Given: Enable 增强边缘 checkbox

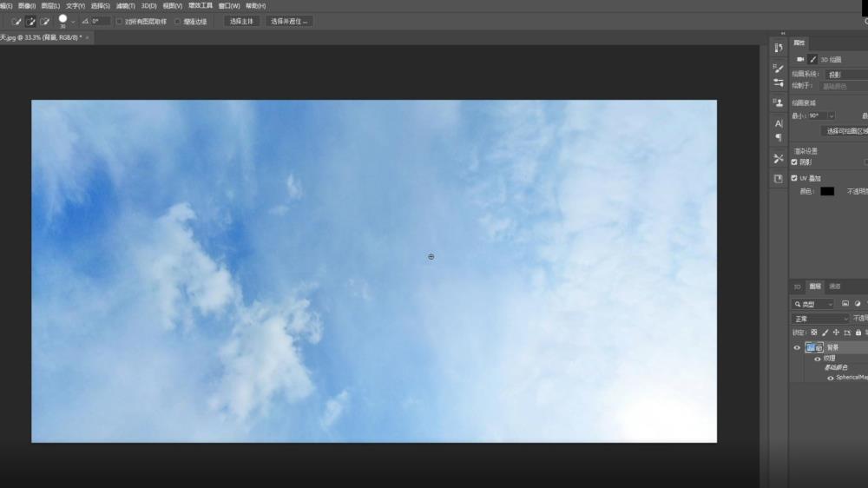Looking at the screenshot, I should (178, 22).
